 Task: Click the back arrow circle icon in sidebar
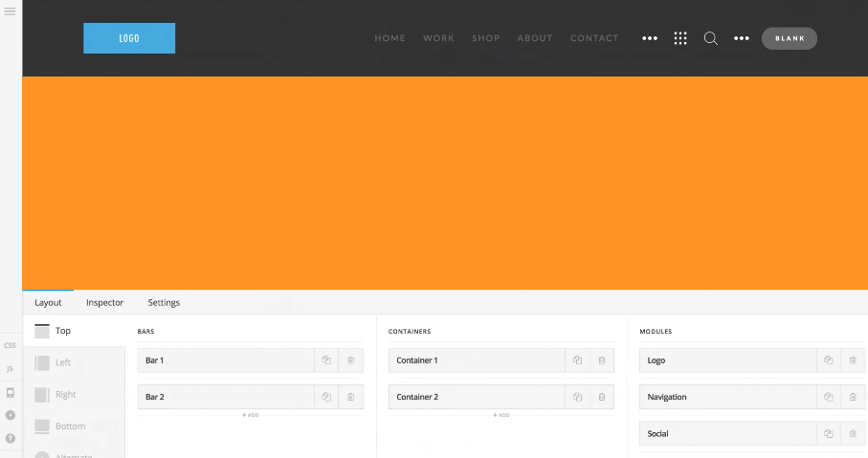coord(10,415)
